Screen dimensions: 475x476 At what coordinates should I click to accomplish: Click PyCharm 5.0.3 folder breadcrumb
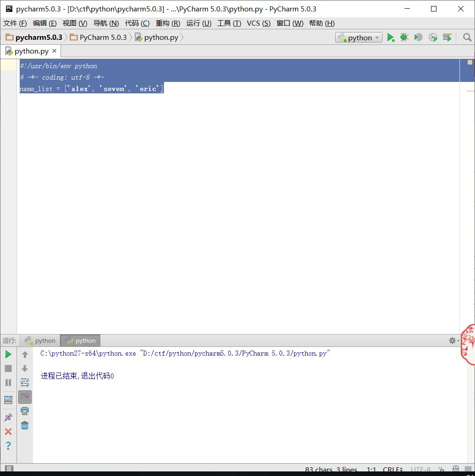coord(98,38)
